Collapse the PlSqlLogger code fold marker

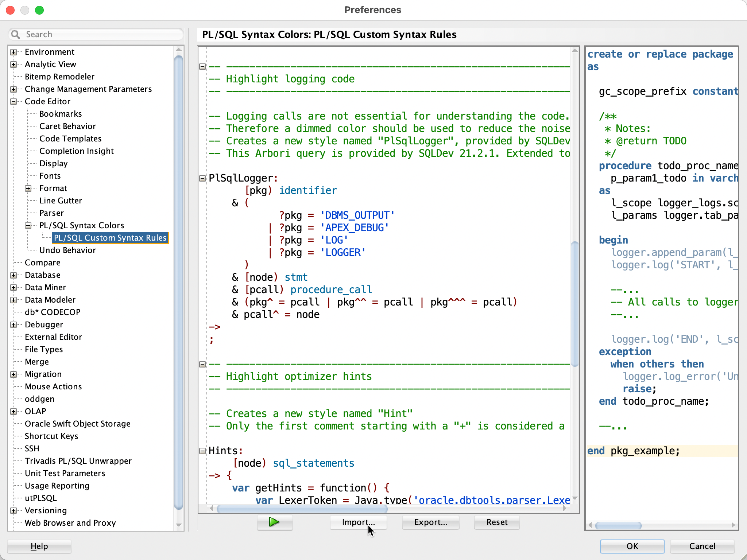point(202,178)
